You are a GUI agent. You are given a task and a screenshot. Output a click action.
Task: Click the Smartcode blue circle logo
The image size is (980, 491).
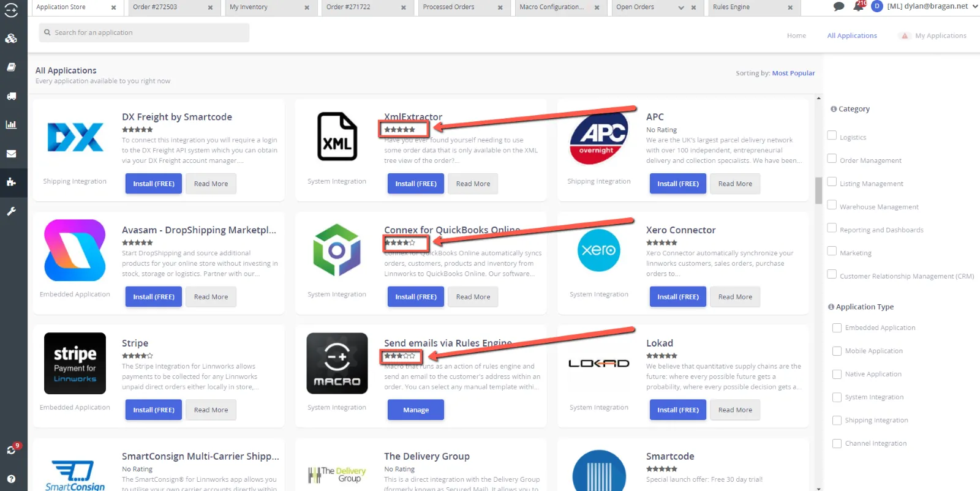coord(599,470)
